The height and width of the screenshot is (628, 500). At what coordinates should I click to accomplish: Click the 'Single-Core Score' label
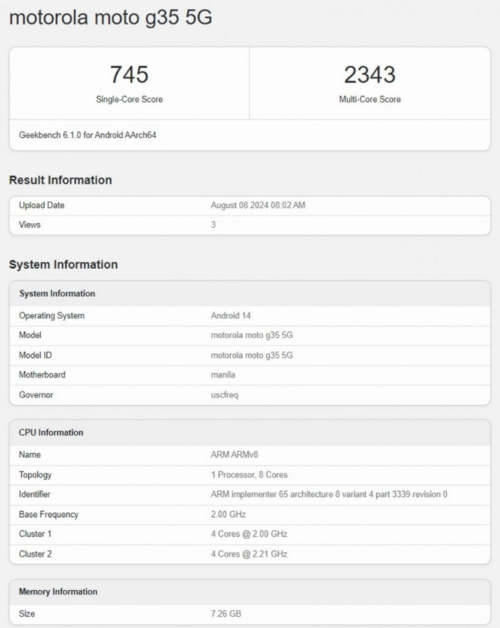[129, 99]
